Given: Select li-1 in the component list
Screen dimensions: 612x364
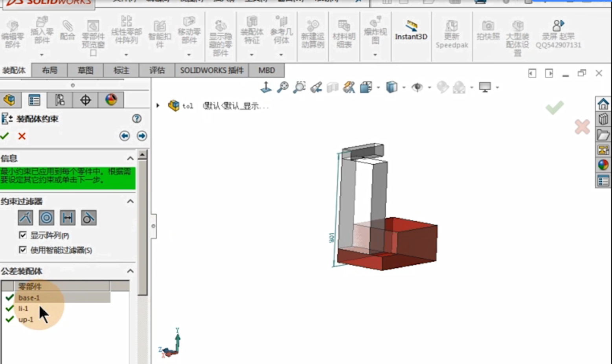Looking at the screenshot, I should [24, 309].
